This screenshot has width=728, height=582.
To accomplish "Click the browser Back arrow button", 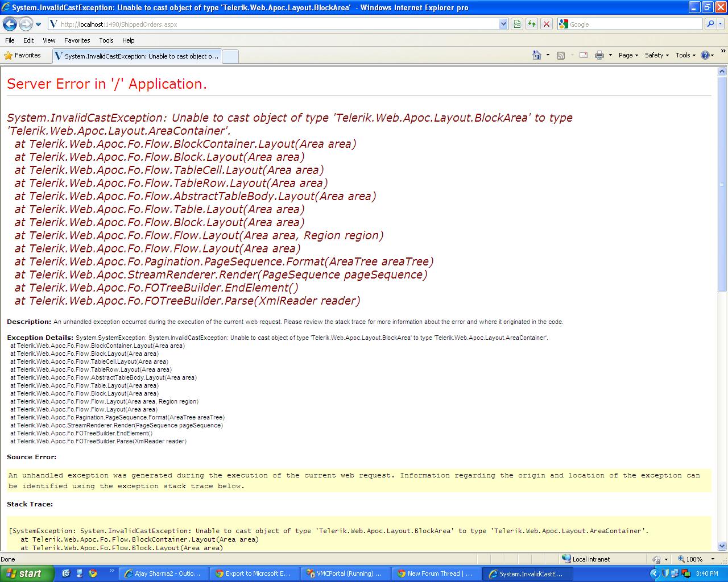I will (x=10, y=24).
